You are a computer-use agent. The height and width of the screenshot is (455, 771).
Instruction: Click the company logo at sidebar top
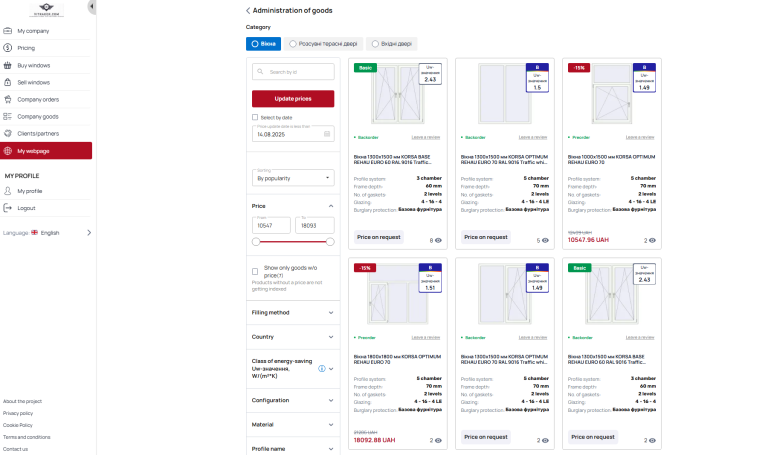46,9
